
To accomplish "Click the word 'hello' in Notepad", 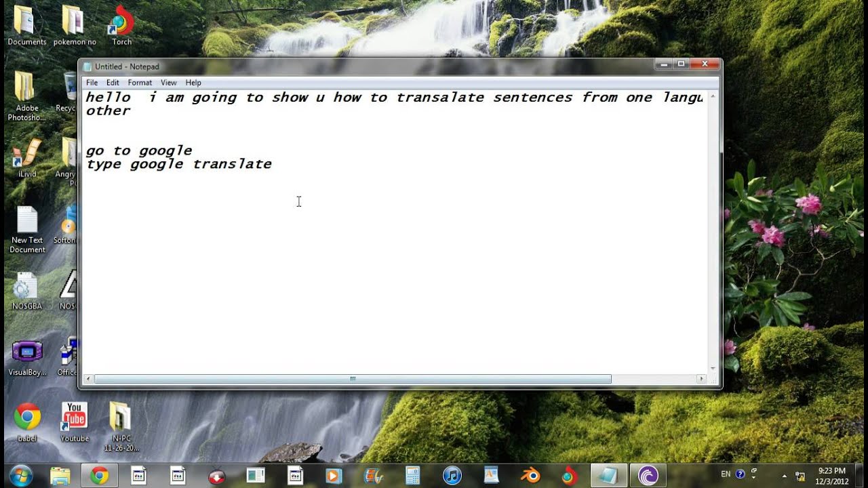I will 108,98.
